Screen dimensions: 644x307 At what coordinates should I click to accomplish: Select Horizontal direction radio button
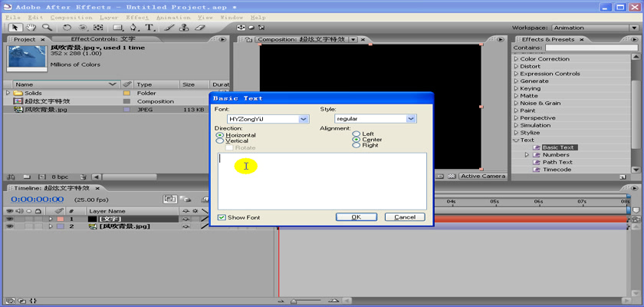click(220, 135)
